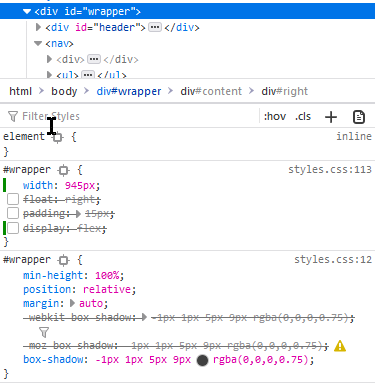Click highlighter icon of #wrapper styles.css:113 rule

pyautogui.click(x=63, y=170)
